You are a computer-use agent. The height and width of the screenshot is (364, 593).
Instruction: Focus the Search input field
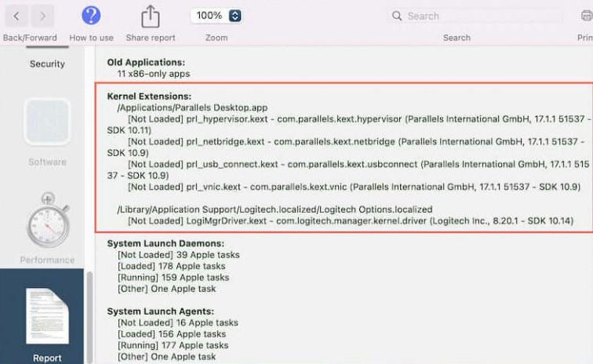pos(476,16)
